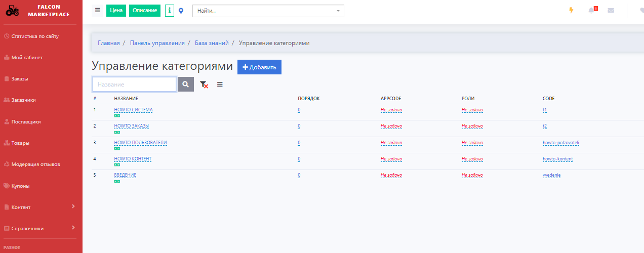Go to База знаний breadcrumb link
This screenshot has height=253, width=644.
(x=212, y=43)
